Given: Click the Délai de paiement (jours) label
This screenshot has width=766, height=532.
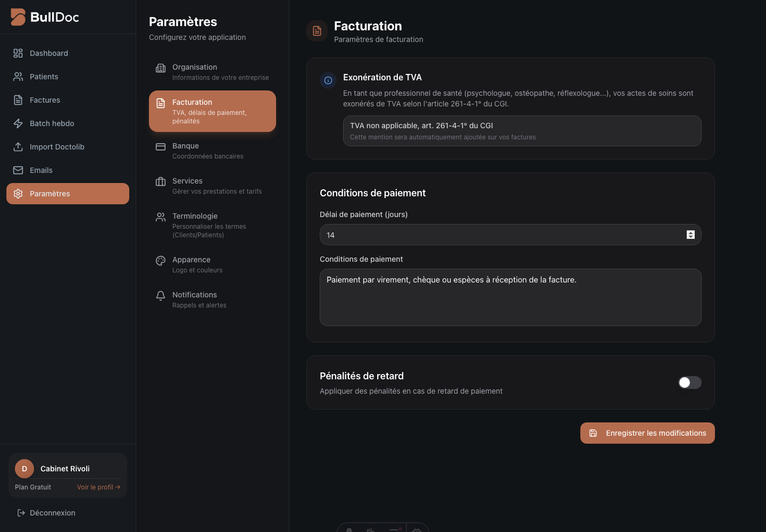Looking at the screenshot, I should (364, 214).
